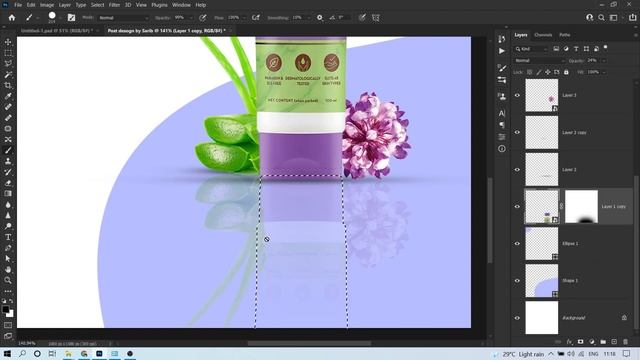This screenshot has height=360, width=640.
Task: Open the Filter menu
Action: (114, 5)
